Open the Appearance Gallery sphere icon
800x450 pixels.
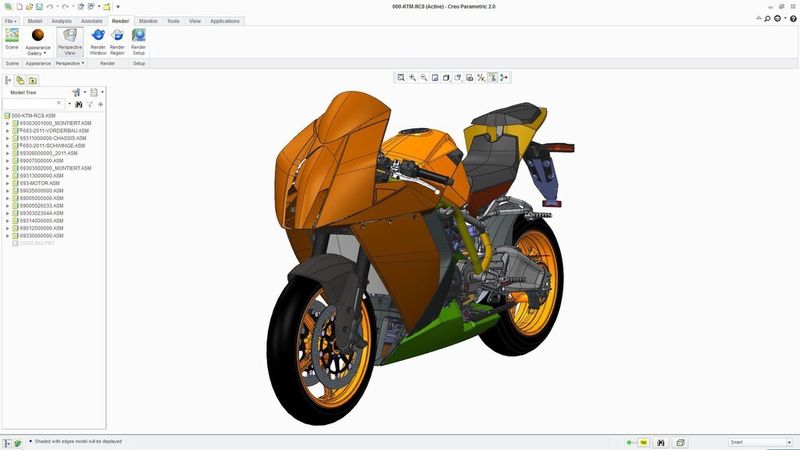[38, 35]
